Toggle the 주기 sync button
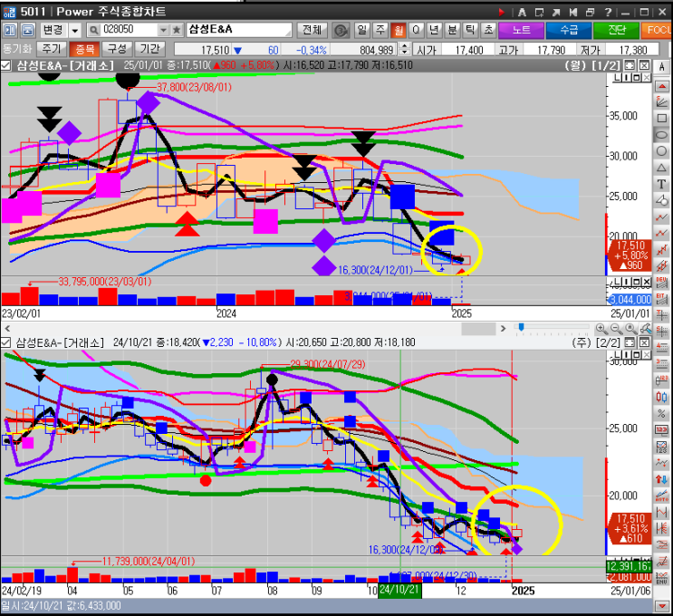Image resolution: width=673 pixels, height=616 pixels. [x=52, y=49]
